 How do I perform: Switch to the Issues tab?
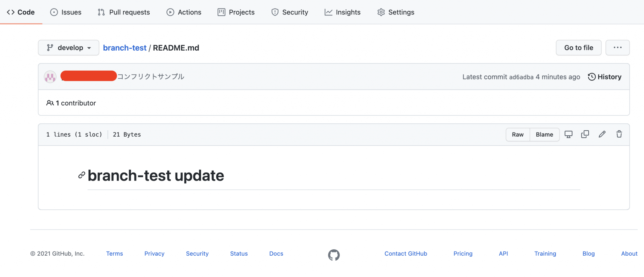(x=66, y=12)
